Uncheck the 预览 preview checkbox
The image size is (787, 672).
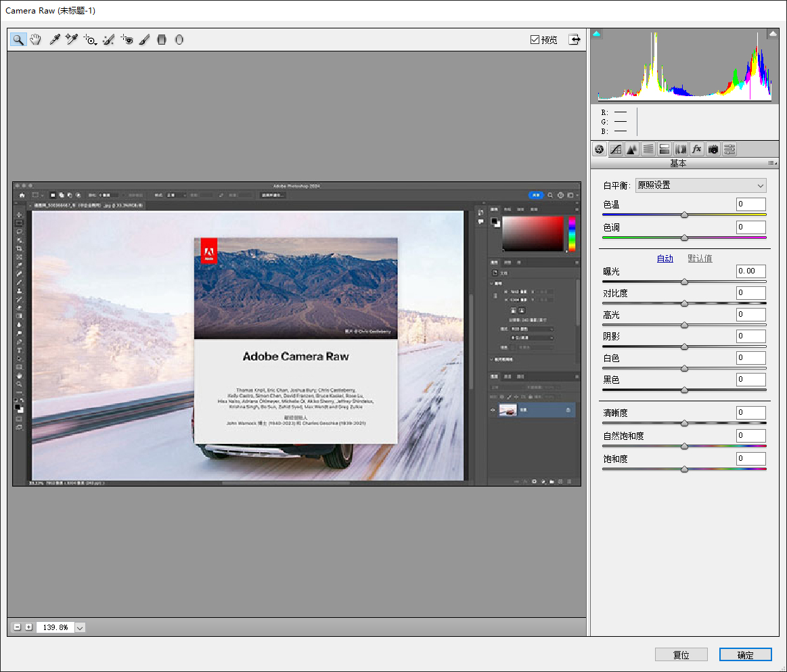[x=535, y=39]
